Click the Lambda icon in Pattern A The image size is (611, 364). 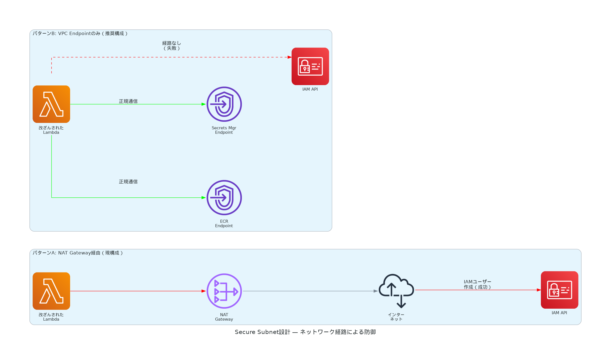[51, 291]
